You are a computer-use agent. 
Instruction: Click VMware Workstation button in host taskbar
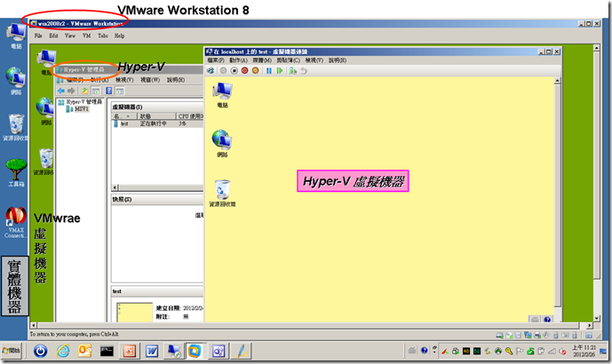[x=195, y=351]
